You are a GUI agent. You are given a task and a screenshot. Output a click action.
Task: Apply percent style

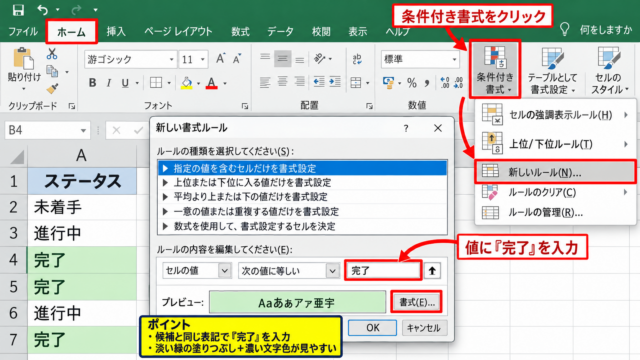[412, 83]
